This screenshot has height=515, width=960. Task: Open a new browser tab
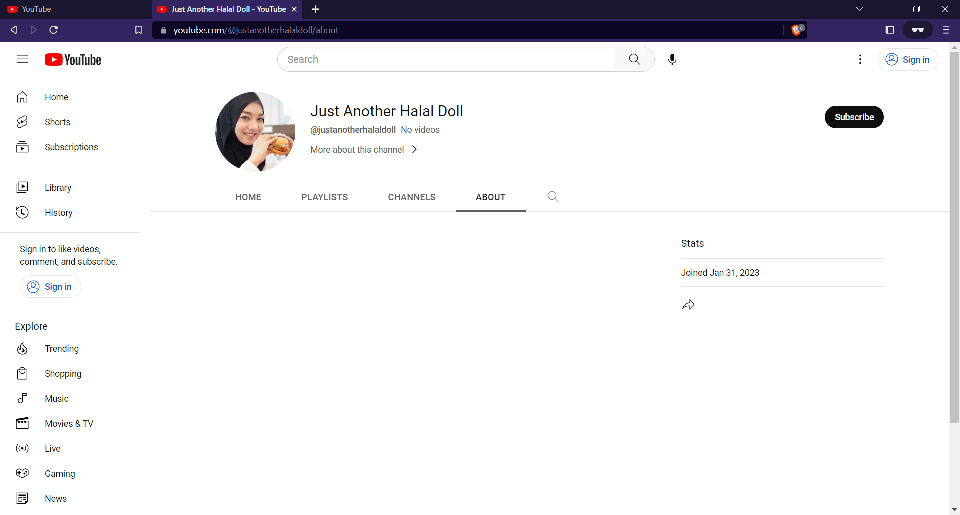315,9
